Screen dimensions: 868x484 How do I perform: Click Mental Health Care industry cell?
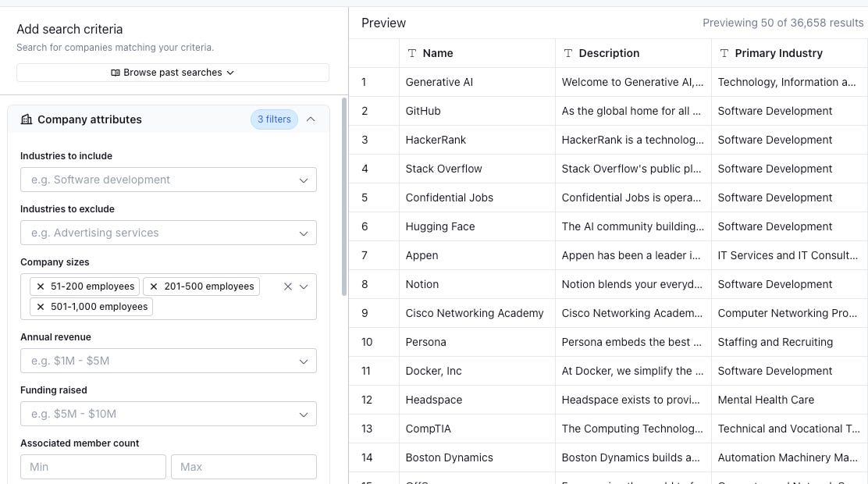coord(789,400)
